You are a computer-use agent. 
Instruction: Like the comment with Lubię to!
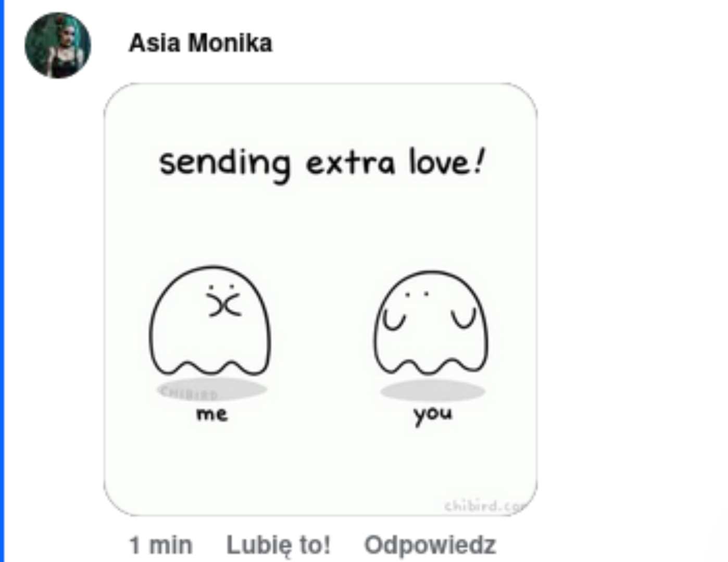(x=279, y=545)
